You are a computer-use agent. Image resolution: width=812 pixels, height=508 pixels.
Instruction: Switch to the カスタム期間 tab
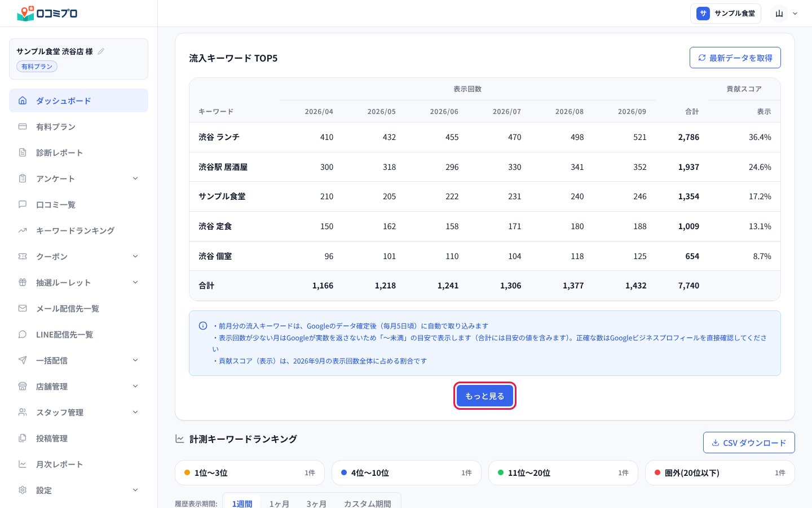point(367,503)
